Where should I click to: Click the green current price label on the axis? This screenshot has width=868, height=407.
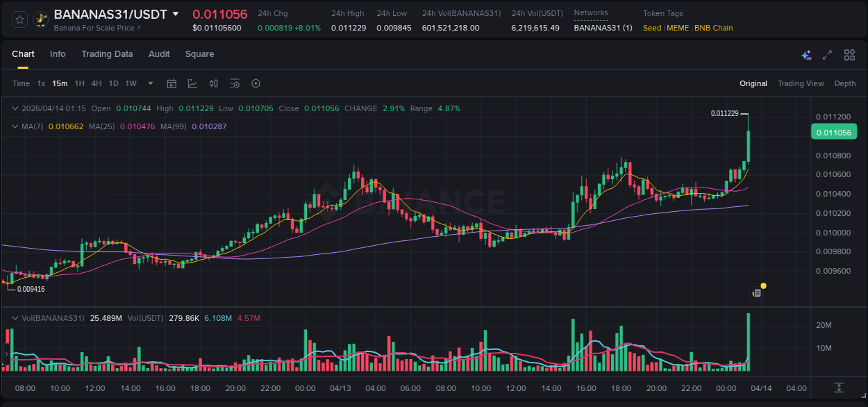834,131
